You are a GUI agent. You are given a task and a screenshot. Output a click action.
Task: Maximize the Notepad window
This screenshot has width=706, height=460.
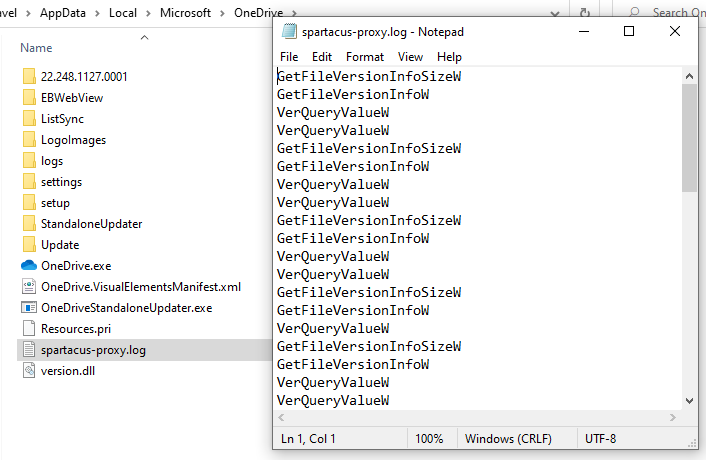629,32
